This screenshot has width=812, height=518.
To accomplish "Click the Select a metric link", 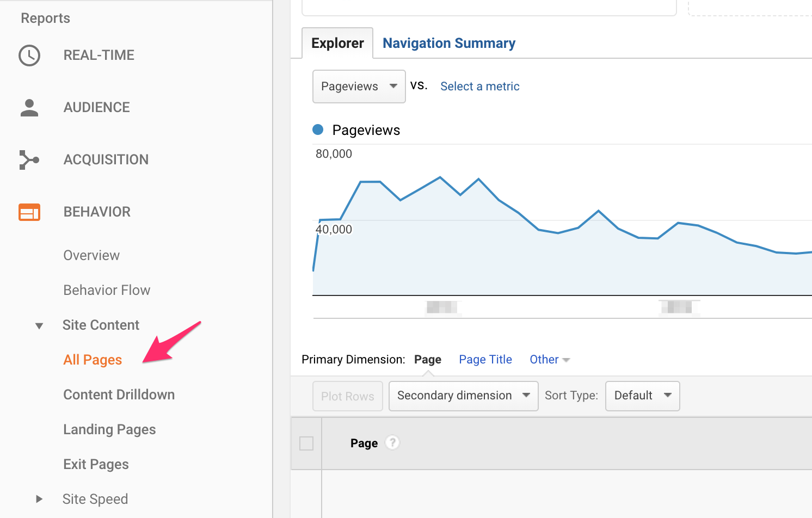I will [x=479, y=87].
